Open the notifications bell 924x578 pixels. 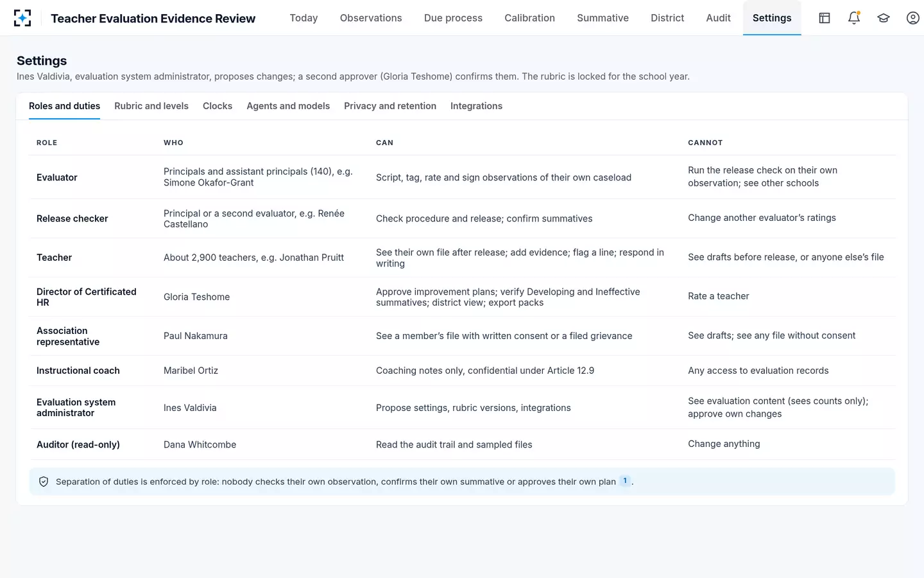[854, 18]
